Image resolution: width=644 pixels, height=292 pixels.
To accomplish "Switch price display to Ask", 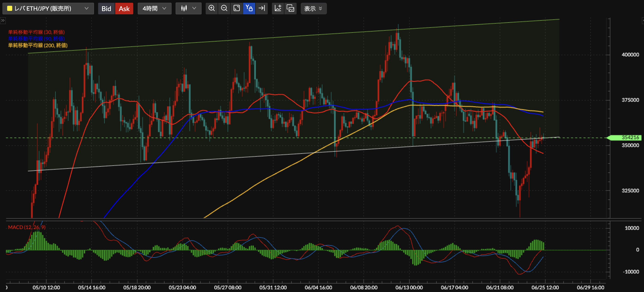I will (124, 9).
